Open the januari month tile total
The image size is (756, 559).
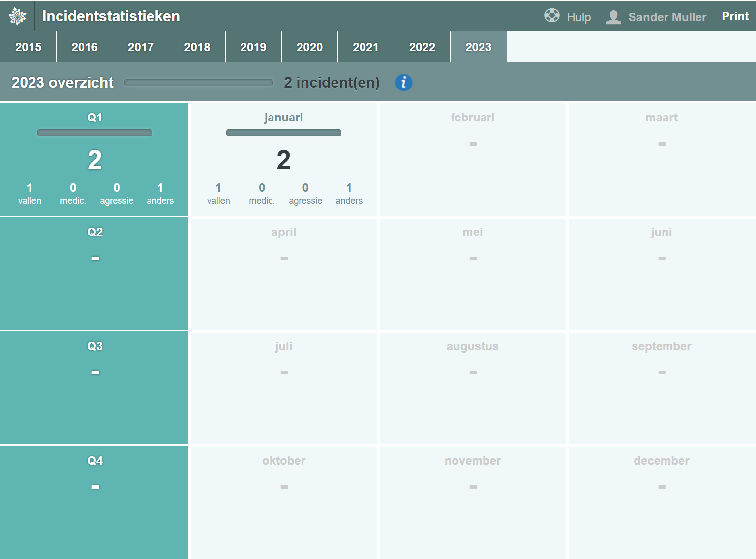point(283,160)
